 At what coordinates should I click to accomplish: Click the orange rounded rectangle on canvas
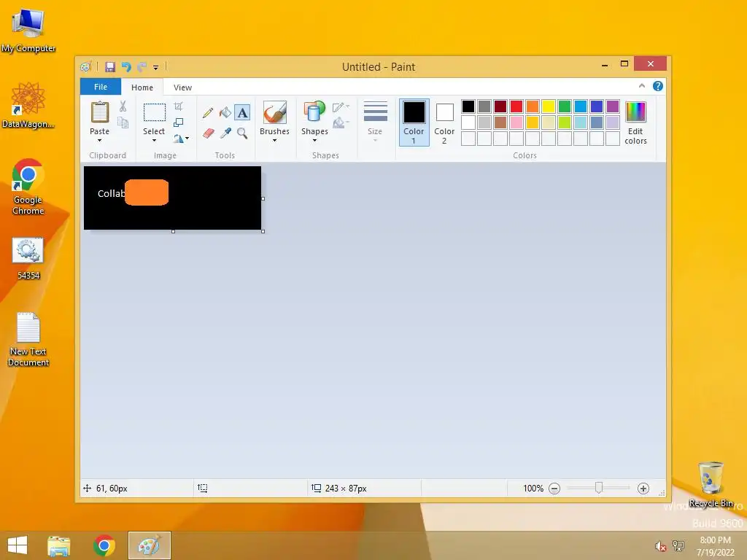coord(147,192)
